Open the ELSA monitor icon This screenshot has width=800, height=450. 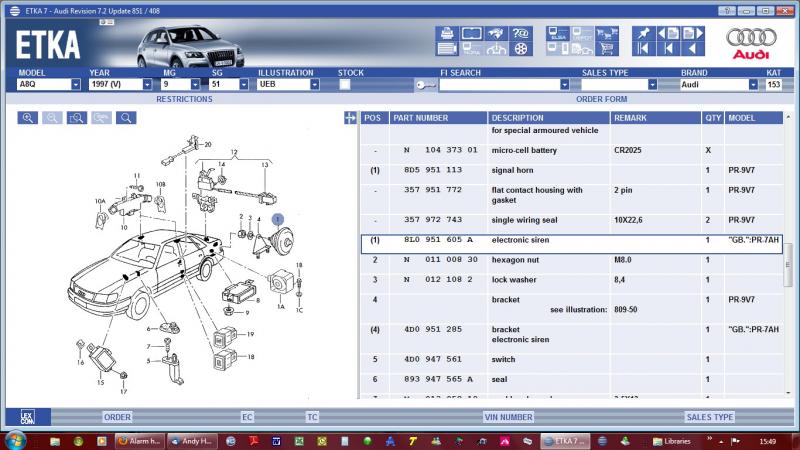[x=558, y=34]
